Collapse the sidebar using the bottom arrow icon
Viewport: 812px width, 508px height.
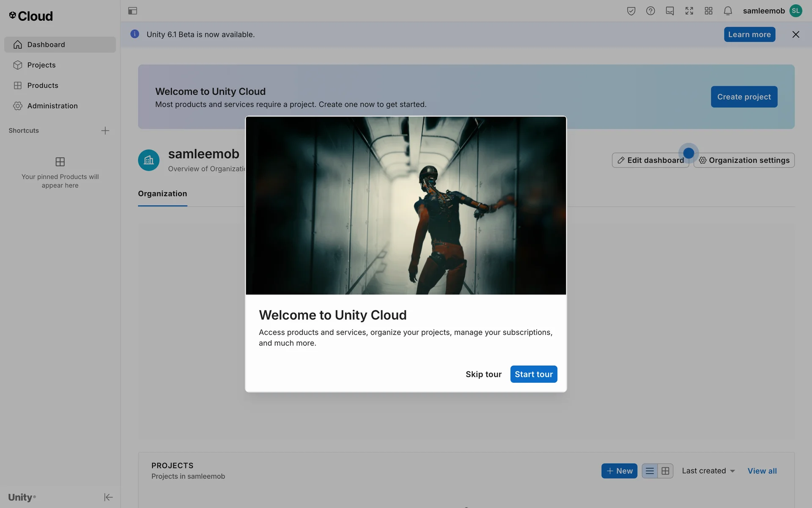(108, 497)
